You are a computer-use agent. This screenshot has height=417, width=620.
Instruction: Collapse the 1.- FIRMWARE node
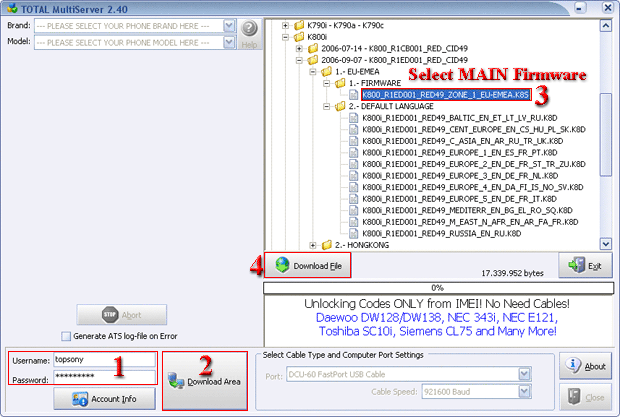(x=327, y=83)
